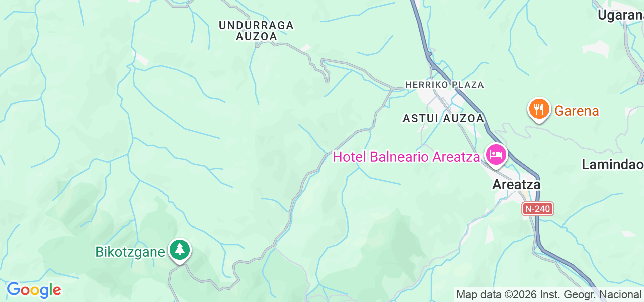Click the Areatza town label
The height and width of the screenshot is (302, 644).
pyautogui.click(x=516, y=185)
